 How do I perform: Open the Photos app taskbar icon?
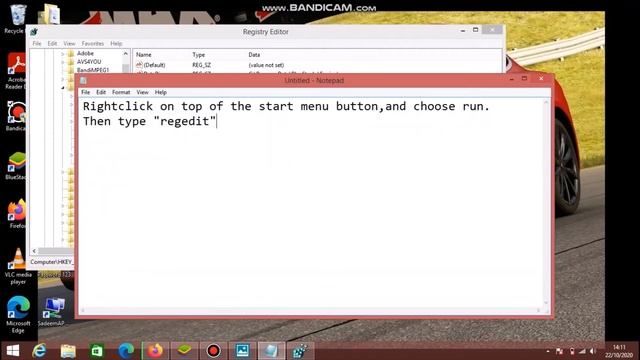[x=242, y=351]
